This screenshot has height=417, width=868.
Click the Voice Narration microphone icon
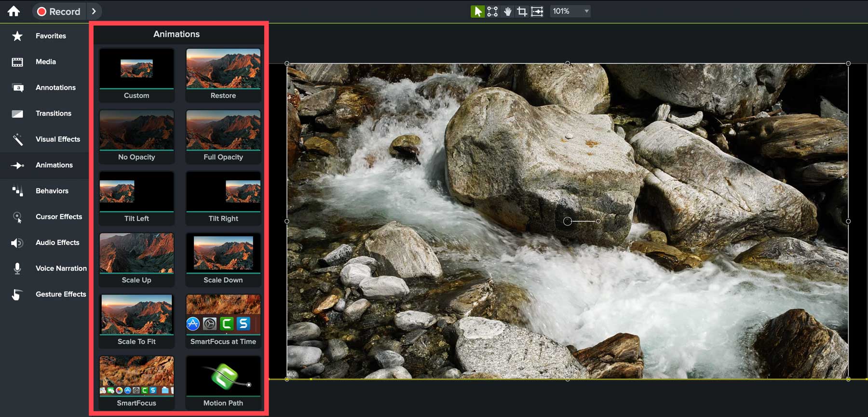pos(17,269)
